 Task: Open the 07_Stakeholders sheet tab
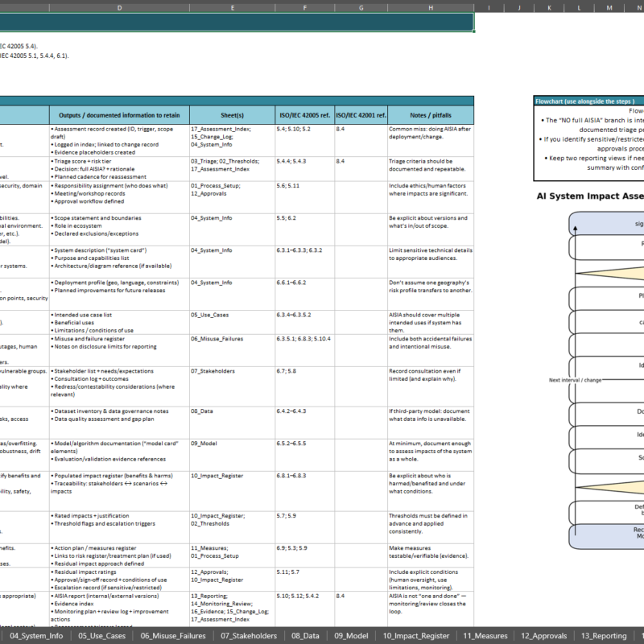[x=250, y=636]
